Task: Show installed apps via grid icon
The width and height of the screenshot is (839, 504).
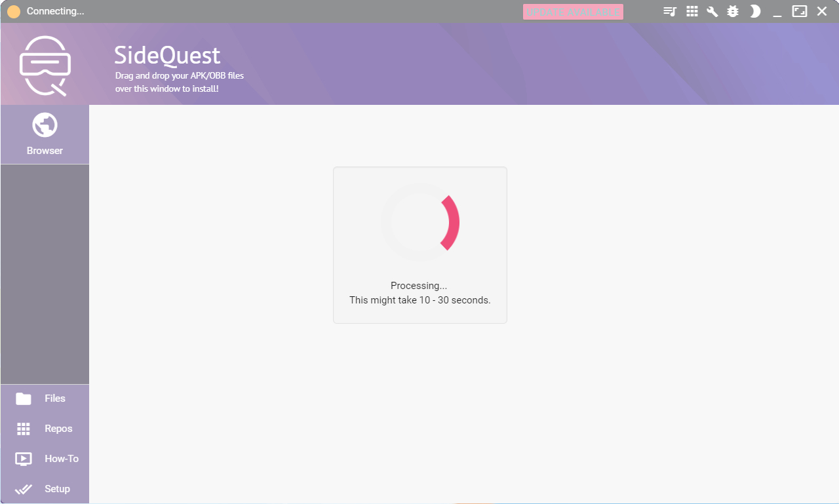Action: point(692,11)
